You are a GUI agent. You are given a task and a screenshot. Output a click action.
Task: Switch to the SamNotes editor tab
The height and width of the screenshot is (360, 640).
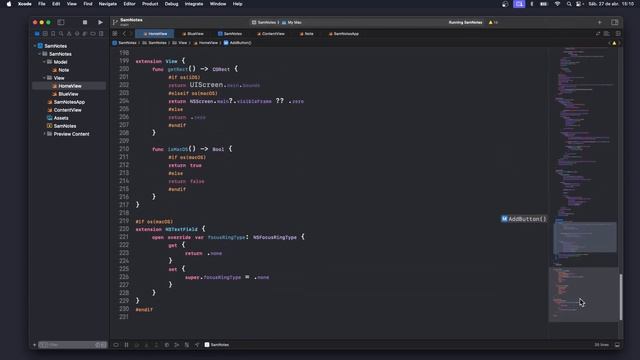(230, 34)
